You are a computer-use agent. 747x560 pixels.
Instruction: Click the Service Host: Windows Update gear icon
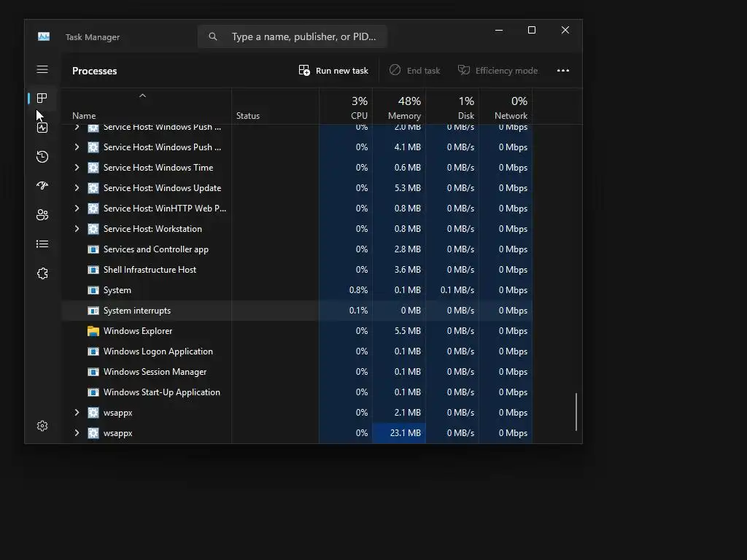[93, 188]
